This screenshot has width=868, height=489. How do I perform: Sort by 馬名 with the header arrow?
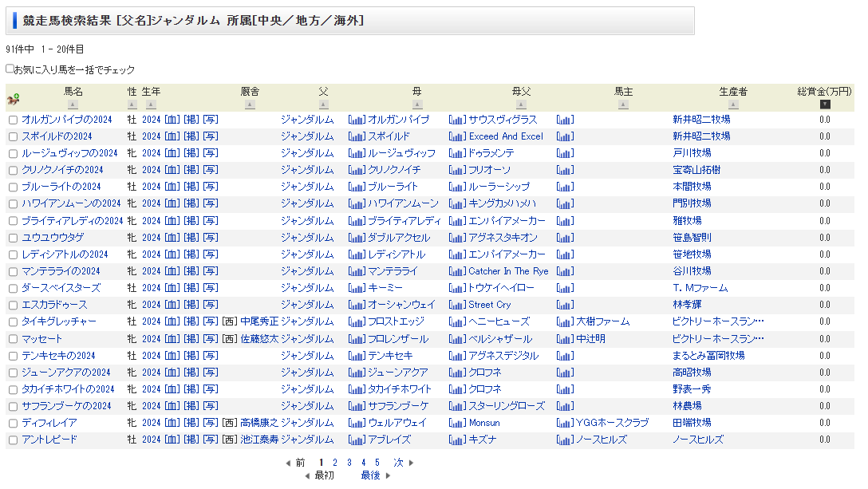click(73, 105)
